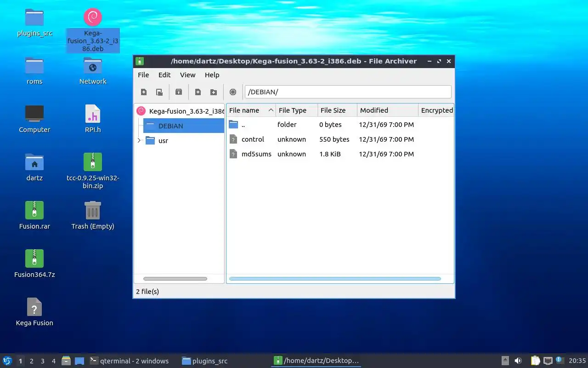The width and height of the screenshot is (588, 368).
Task: Click the 'control' file name
Action: [253, 139]
